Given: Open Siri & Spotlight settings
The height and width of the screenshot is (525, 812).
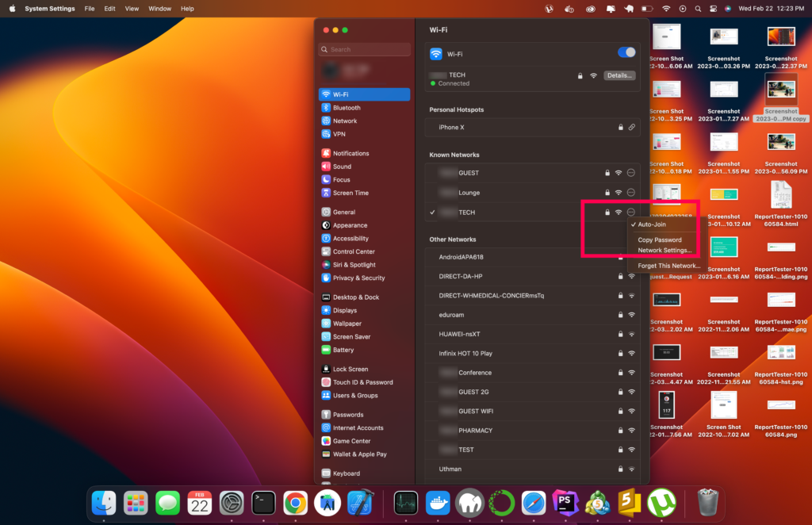Looking at the screenshot, I should point(365,265).
